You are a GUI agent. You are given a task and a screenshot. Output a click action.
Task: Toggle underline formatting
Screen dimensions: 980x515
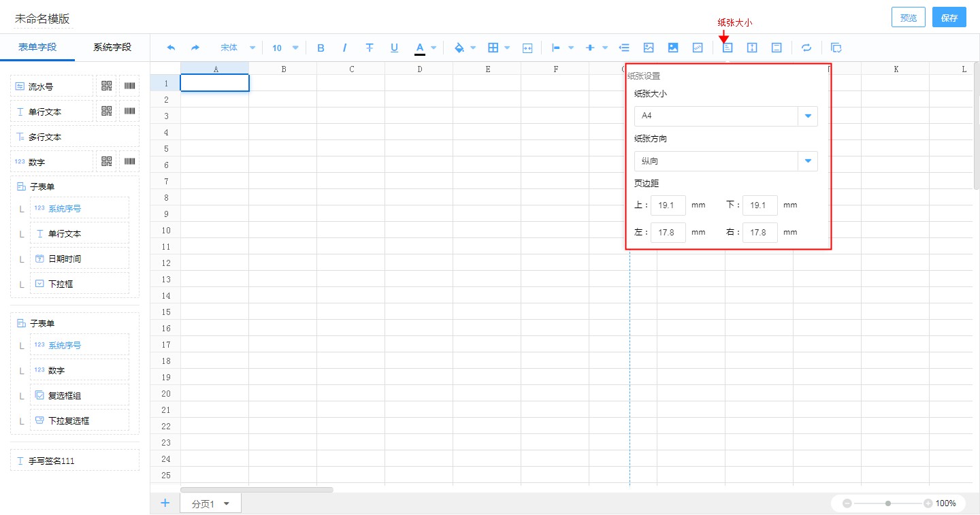(394, 48)
